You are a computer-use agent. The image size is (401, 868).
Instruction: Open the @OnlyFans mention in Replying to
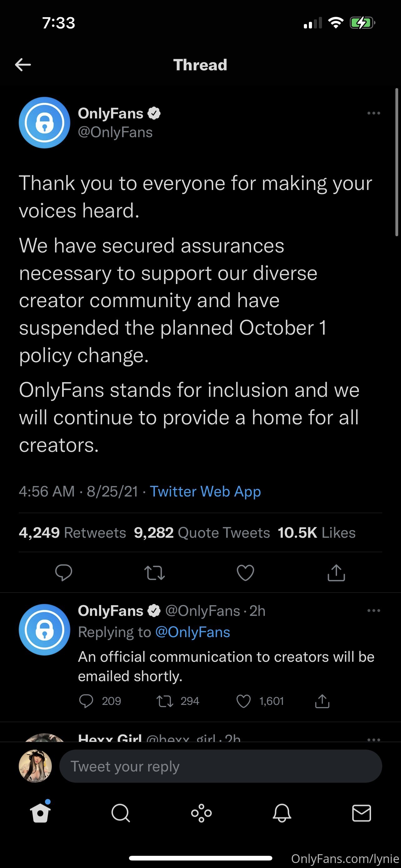[x=193, y=632]
